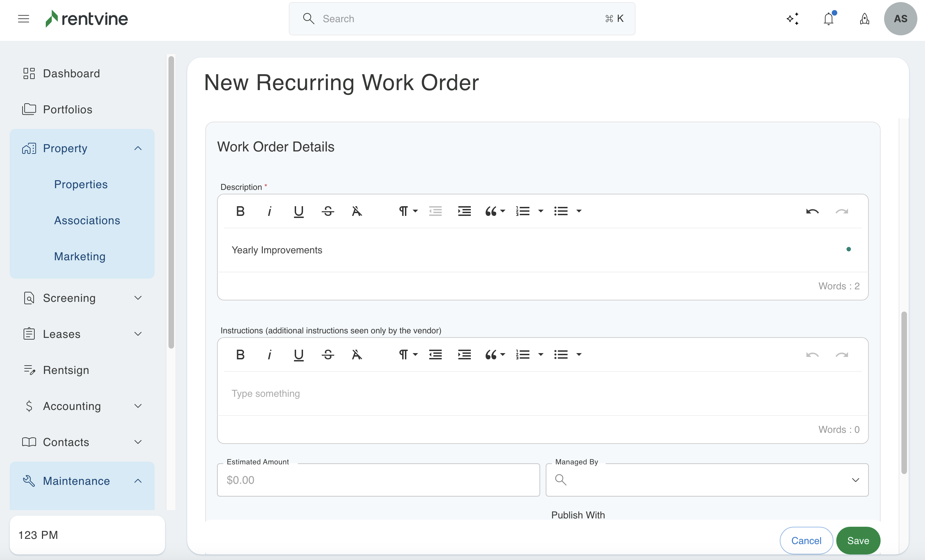Click strikethrough in the Instructions toolbar
Viewport: 925px width, 560px height.
tap(328, 355)
